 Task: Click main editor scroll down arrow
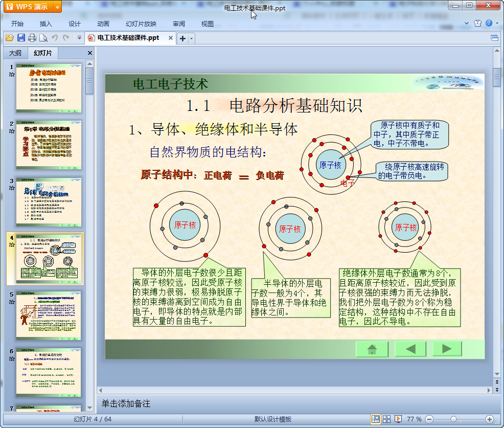(497, 374)
